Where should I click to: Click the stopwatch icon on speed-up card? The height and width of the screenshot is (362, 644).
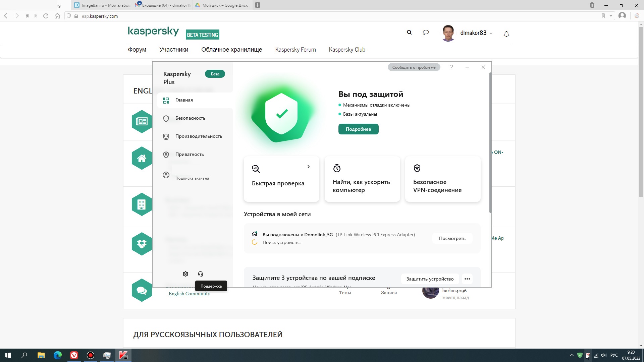pyautogui.click(x=337, y=168)
